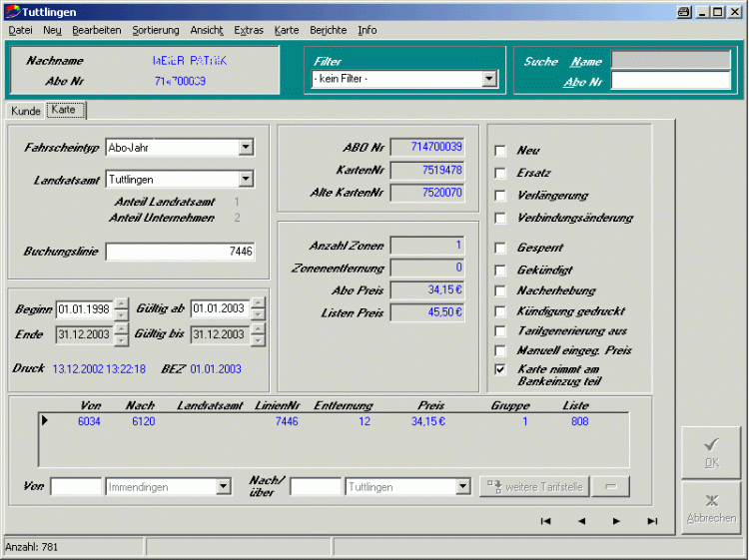
Task: Click the Von code input field
Action: [76, 487]
